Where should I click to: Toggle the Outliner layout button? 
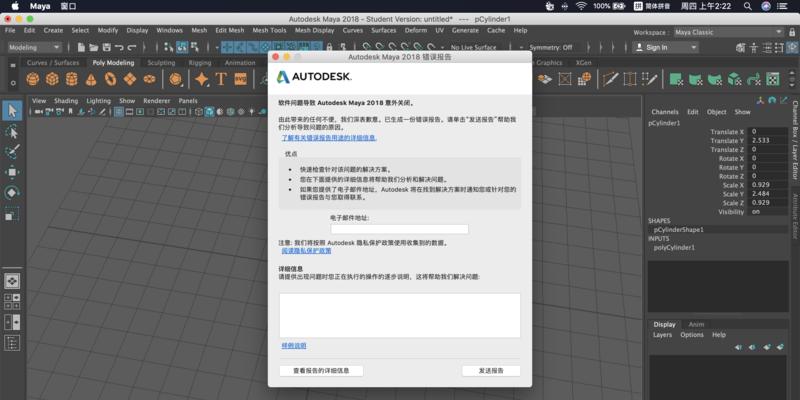[x=12, y=342]
